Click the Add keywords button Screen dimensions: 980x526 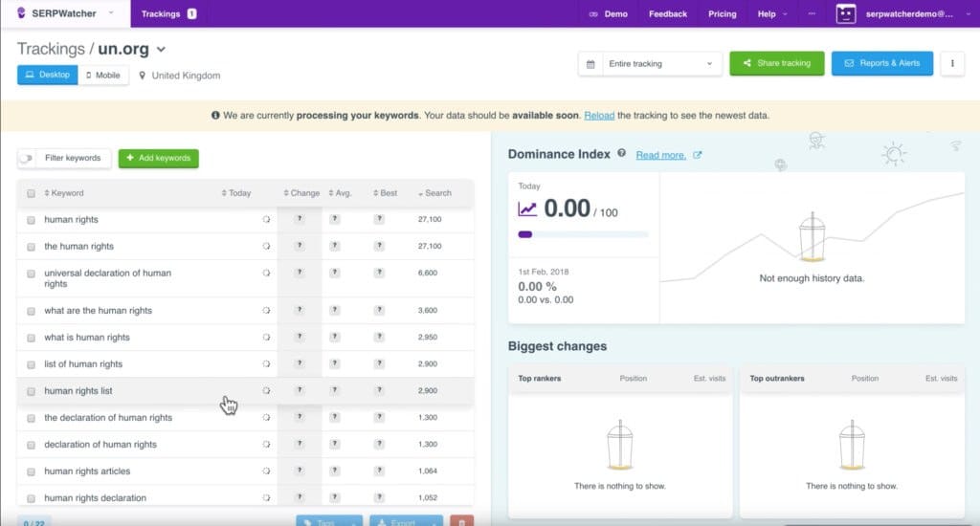click(159, 158)
